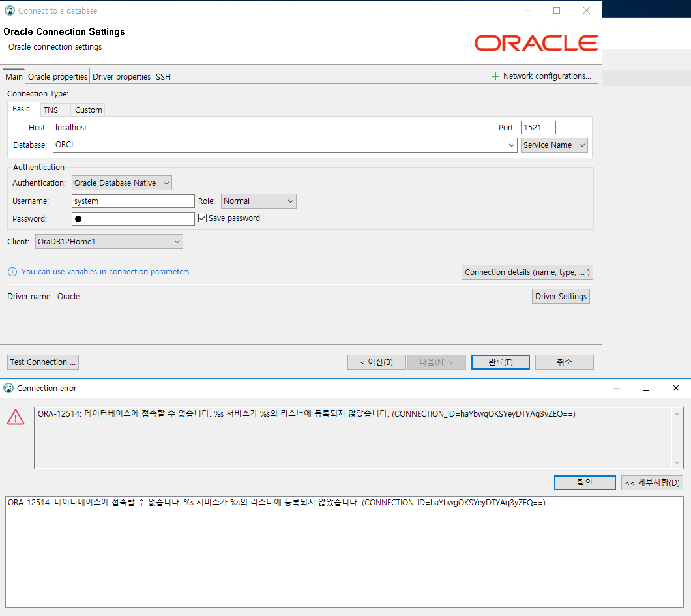Close the Connection error dialog
The height and width of the screenshot is (616, 691).
tap(675, 388)
